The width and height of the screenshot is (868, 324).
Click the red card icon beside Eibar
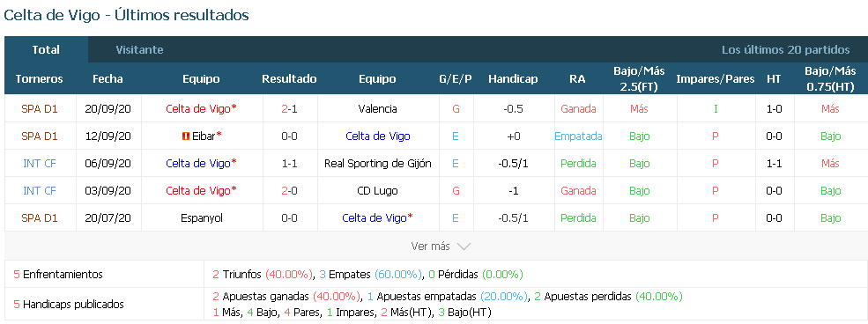pyautogui.click(x=184, y=136)
